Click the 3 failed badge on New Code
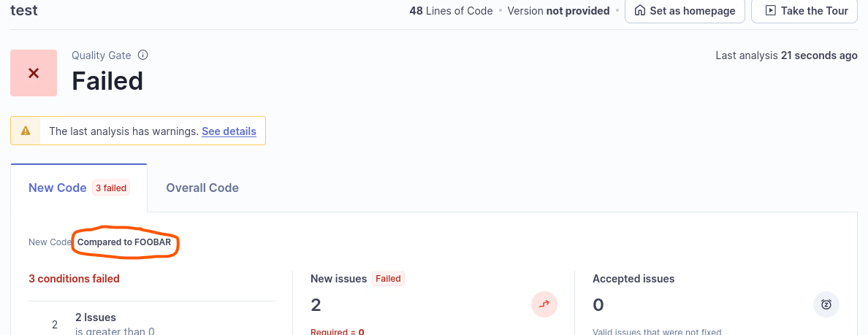The height and width of the screenshot is (335, 868). tap(111, 188)
